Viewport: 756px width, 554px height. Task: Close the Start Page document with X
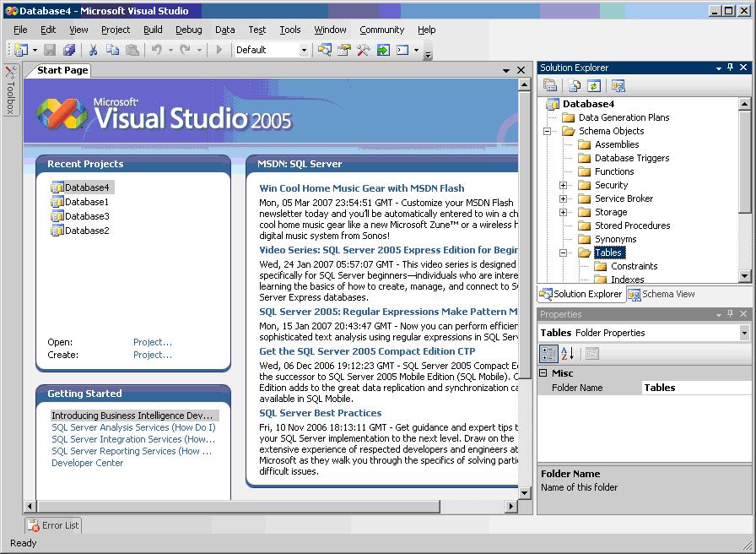[521, 70]
